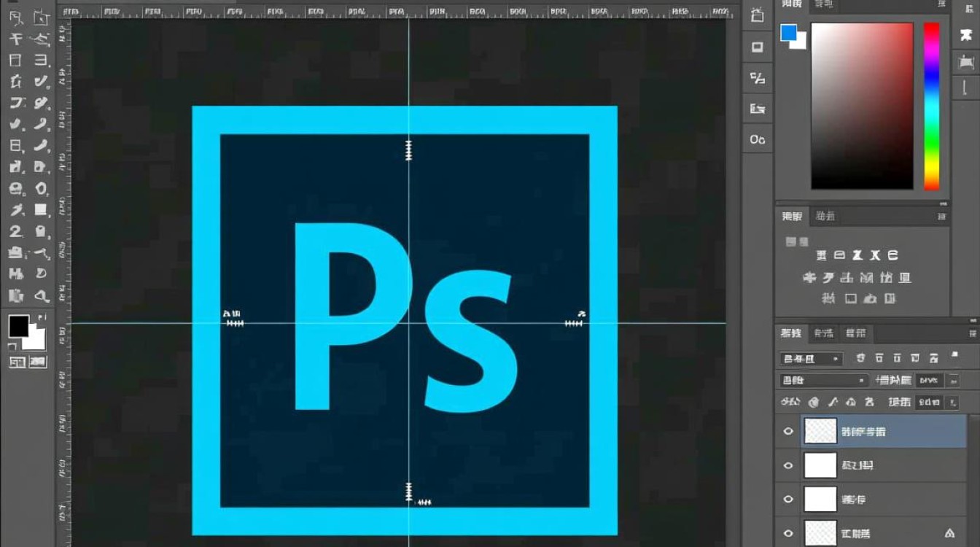Click the "Oo" icon in the collapsed panel strip
The height and width of the screenshot is (547, 980).
[758, 139]
